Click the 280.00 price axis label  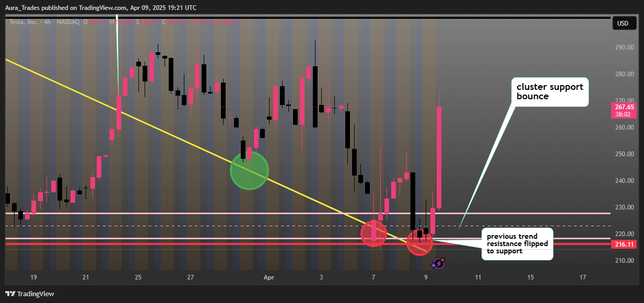pyautogui.click(x=624, y=74)
